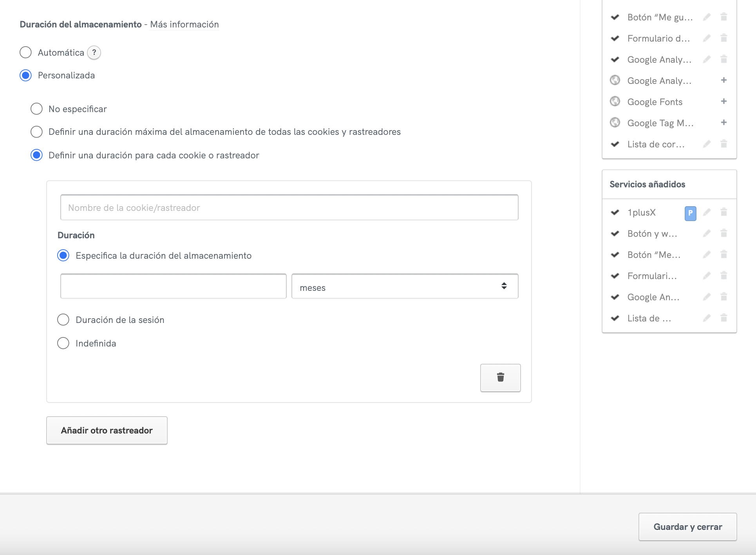Viewport: 756px width, 555px height.
Task: Click the cookie/tracker name input field
Action: 289,208
